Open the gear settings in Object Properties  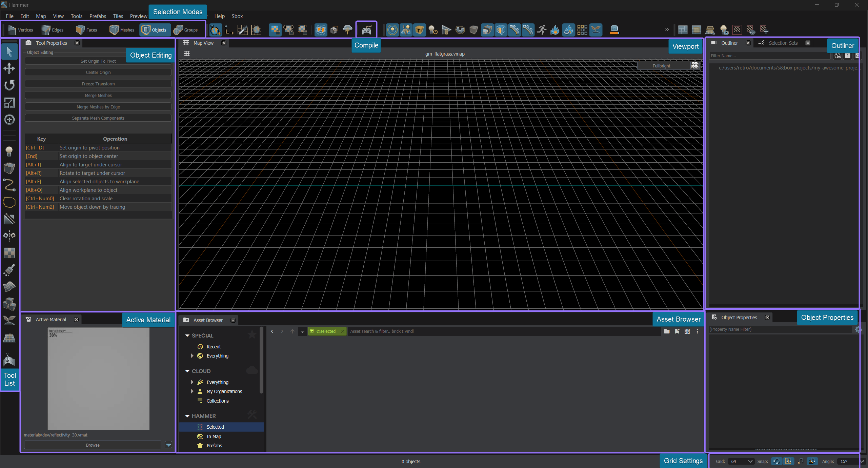[858, 329]
